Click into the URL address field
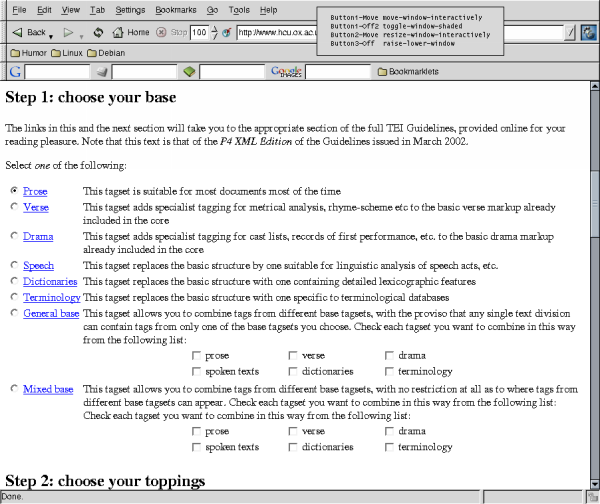Image resolution: width=600 pixels, height=504 pixels. [280, 32]
